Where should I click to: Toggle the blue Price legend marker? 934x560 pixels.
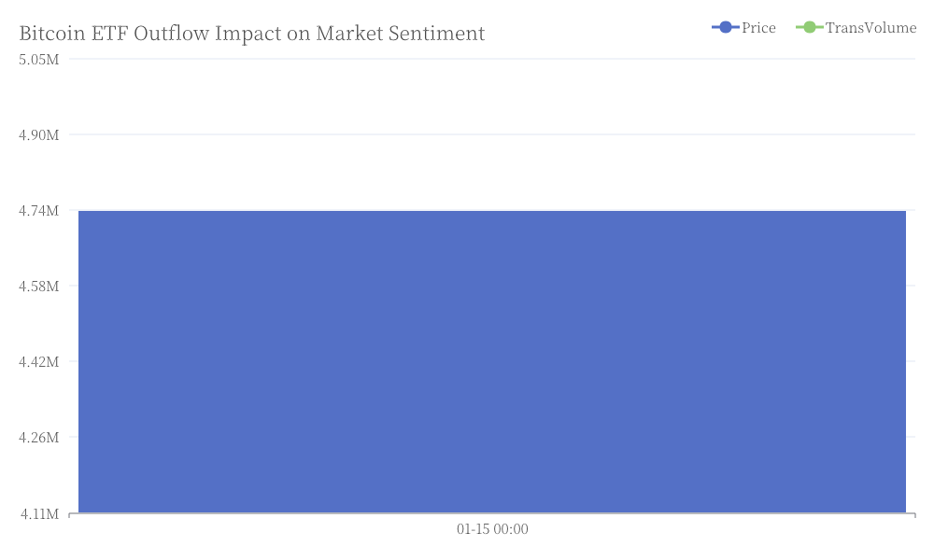click(726, 27)
